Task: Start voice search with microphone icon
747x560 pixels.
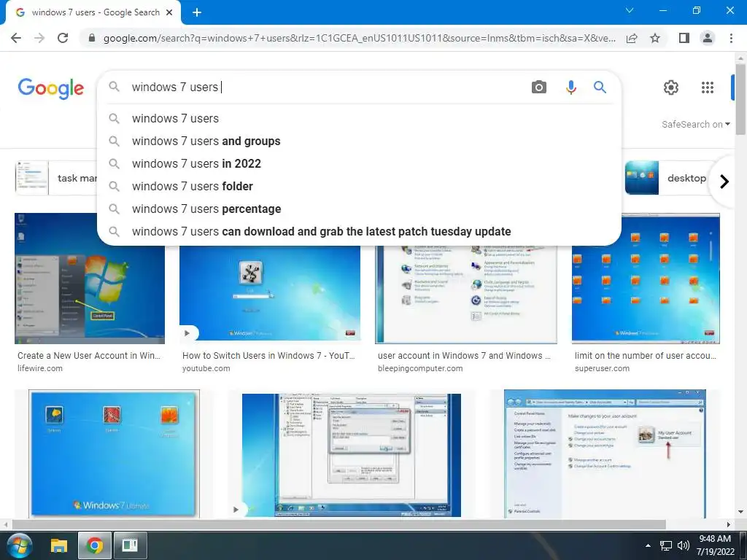Action: click(570, 87)
